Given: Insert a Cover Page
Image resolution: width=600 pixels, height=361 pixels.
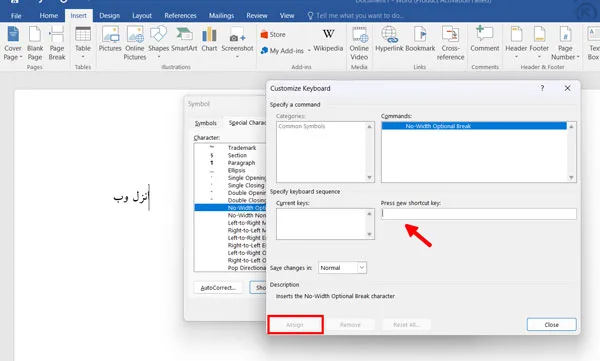Looking at the screenshot, I should pyautogui.click(x=13, y=43).
